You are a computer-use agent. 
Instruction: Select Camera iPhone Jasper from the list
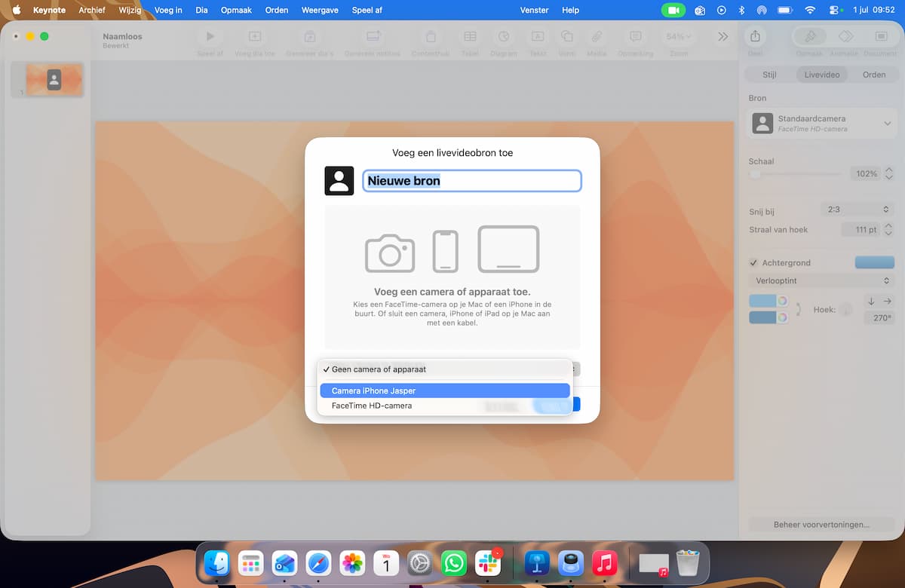pos(445,390)
